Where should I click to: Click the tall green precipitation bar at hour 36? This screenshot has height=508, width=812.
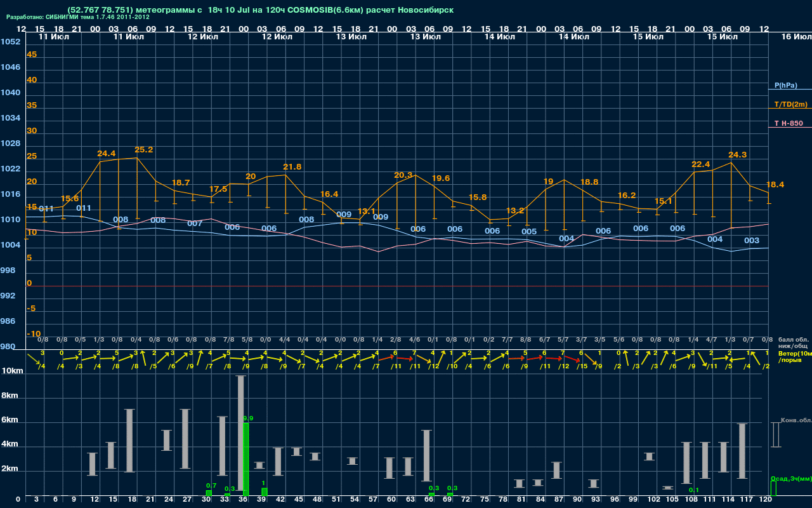(246, 459)
